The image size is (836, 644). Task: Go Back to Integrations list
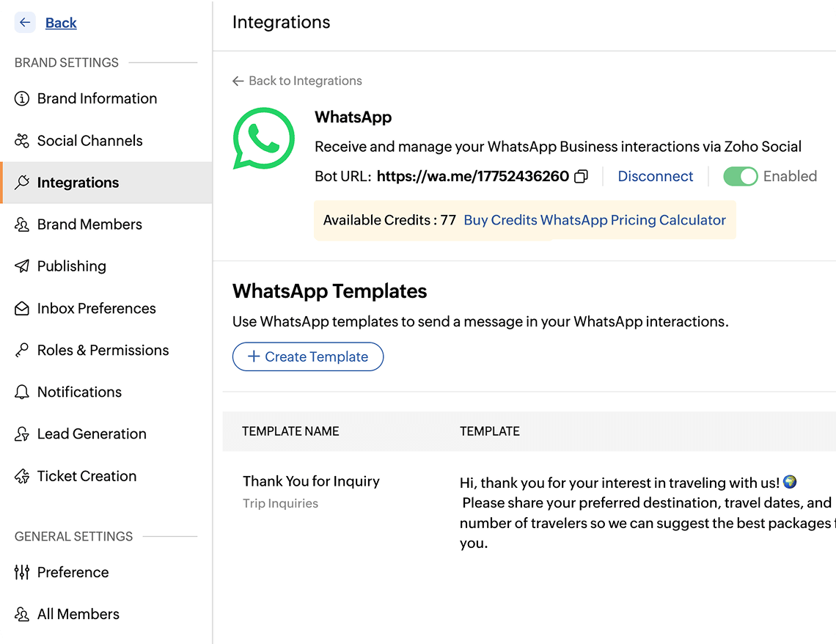(297, 81)
